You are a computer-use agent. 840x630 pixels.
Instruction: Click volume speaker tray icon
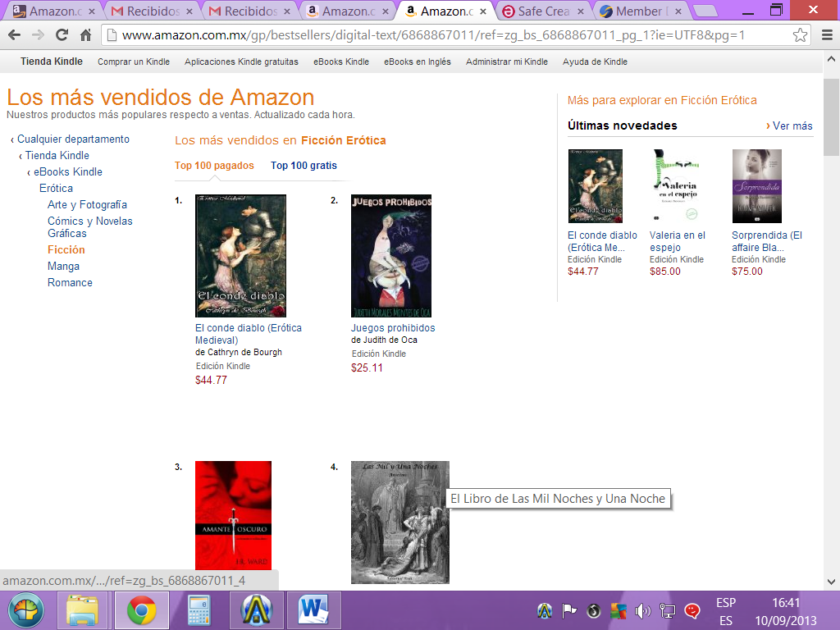642,610
